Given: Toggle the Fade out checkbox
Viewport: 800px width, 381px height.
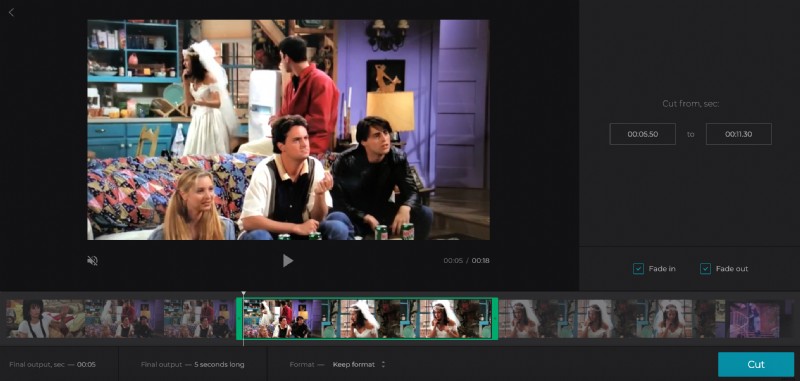Looking at the screenshot, I should (x=705, y=269).
